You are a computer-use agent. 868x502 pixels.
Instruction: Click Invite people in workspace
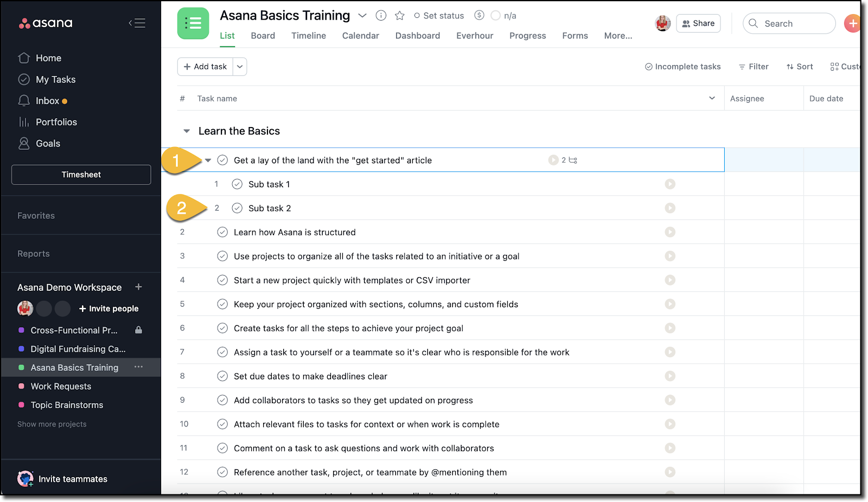(109, 309)
